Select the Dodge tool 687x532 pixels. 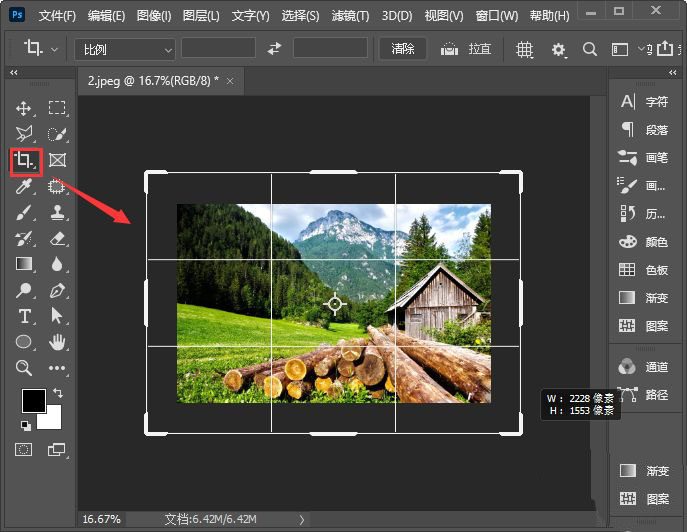pos(24,290)
